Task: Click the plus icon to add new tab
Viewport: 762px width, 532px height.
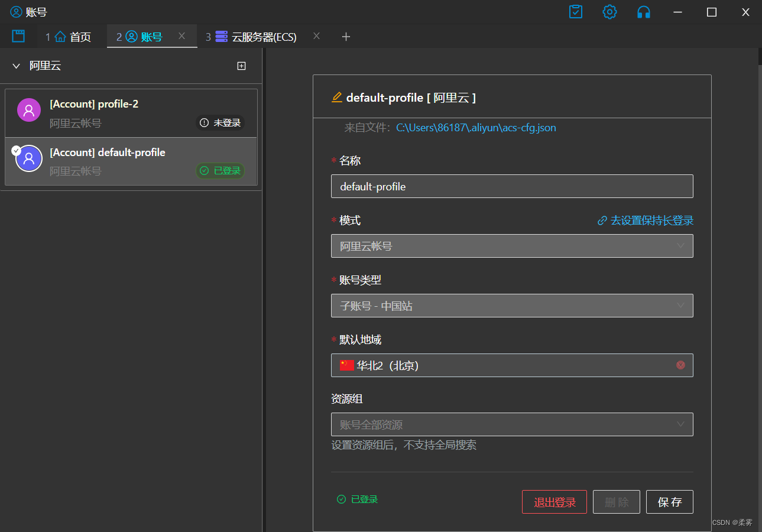Action: pos(346,37)
